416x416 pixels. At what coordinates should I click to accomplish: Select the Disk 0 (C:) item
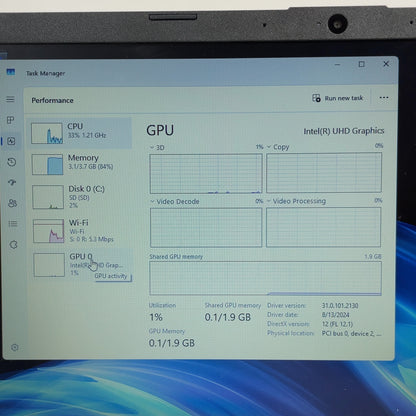pos(81,197)
